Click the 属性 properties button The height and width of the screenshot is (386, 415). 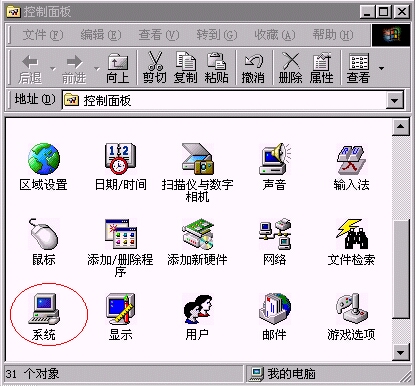tap(321, 68)
